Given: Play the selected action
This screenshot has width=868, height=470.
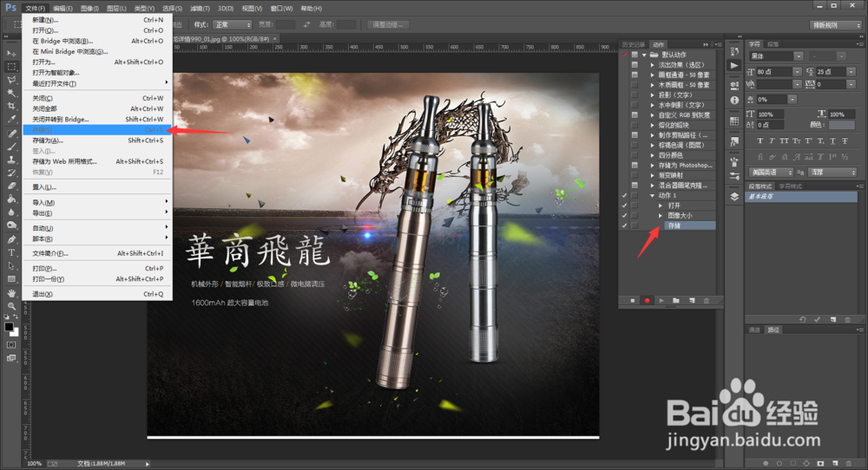Looking at the screenshot, I should (x=661, y=300).
